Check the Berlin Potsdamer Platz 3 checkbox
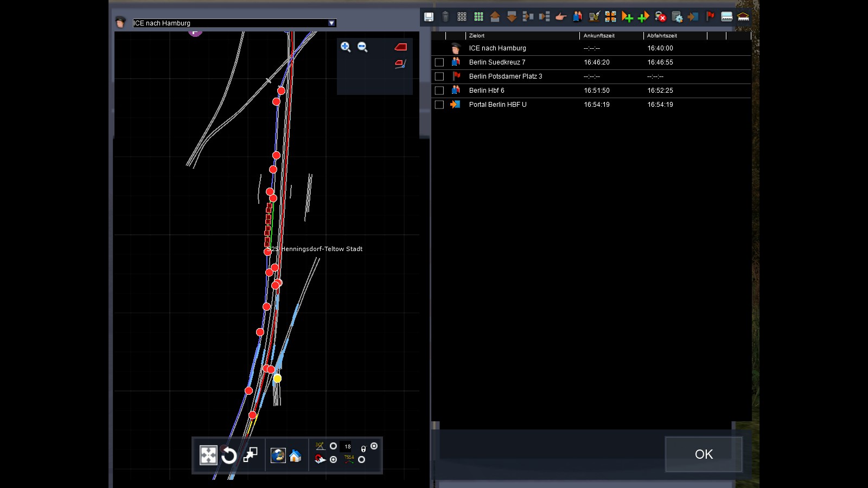The width and height of the screenshot is (868, 488). coord(439,76)
